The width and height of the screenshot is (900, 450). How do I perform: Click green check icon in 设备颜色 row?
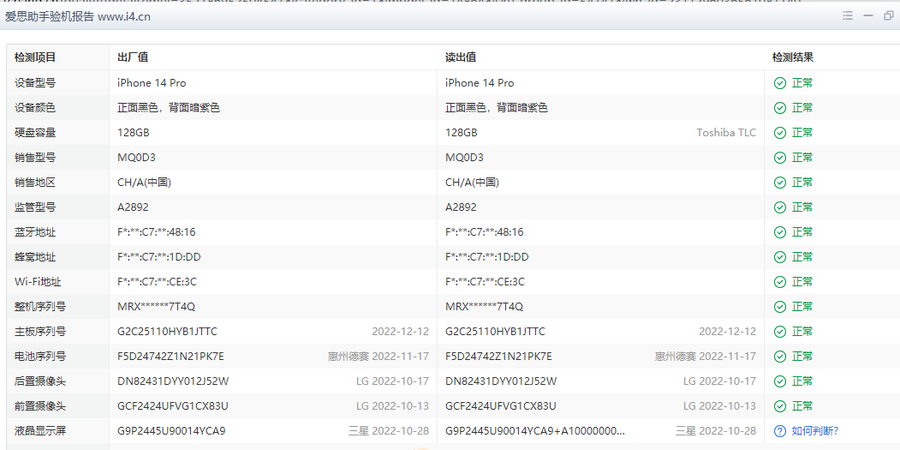(x=779, y=107)
